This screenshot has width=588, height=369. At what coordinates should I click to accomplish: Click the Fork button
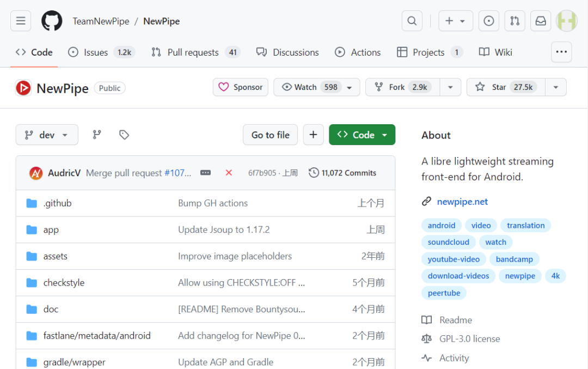click(402, 87)
